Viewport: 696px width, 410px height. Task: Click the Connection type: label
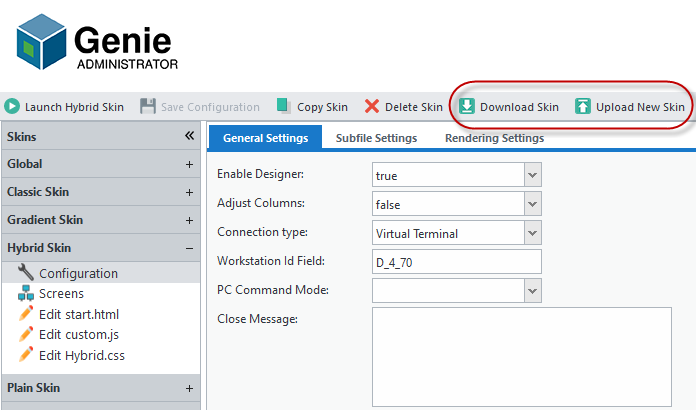262,232
